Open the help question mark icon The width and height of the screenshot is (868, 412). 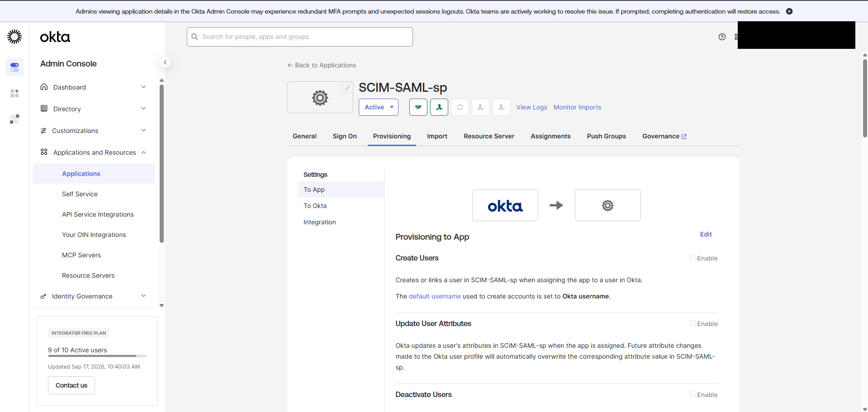722,37
